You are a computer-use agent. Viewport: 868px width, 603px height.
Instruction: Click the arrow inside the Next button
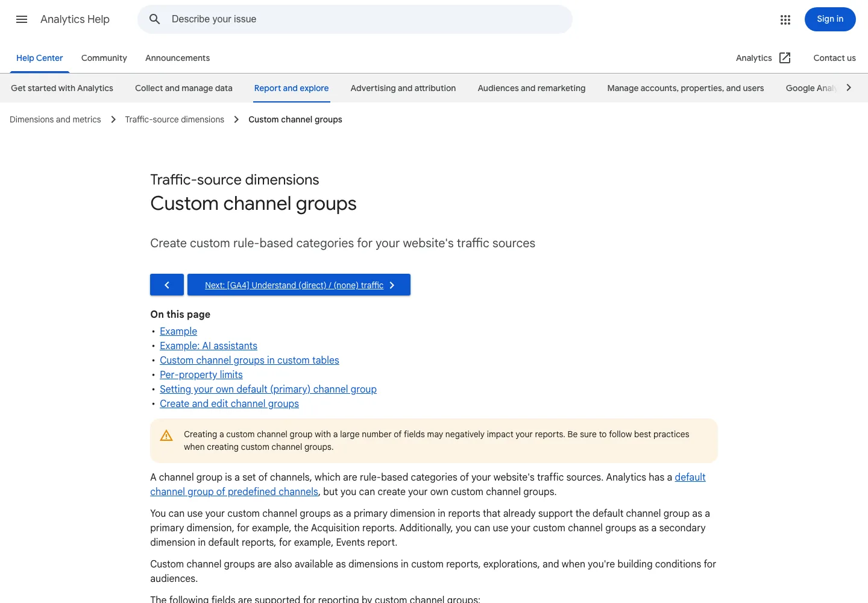[x=392, y=285]
